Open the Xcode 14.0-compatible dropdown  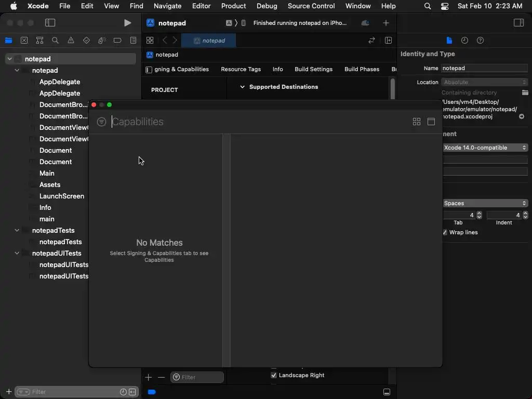pos(485,148)
